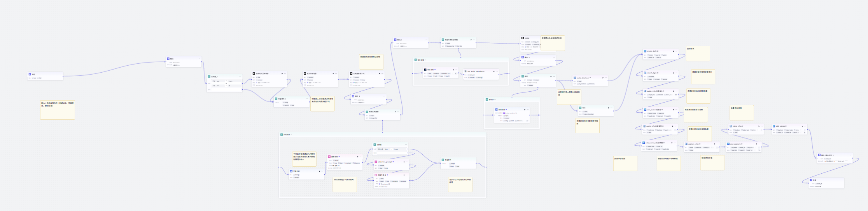
Task: Open three-dot menu on get_audio_duration node
Action: coord(497,71)
